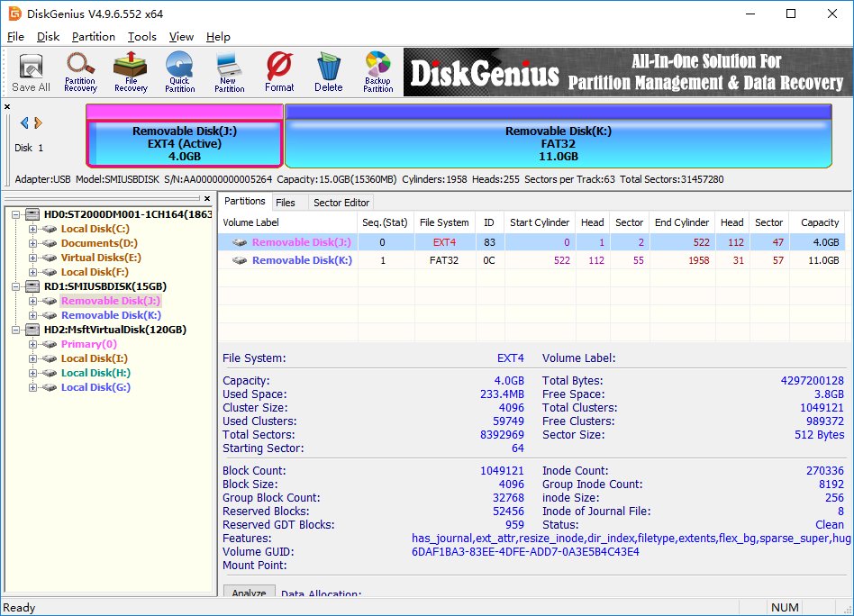854x616 pixels.
Task: Switch to the Sector Editor tab
Action: tap(341, 202)
